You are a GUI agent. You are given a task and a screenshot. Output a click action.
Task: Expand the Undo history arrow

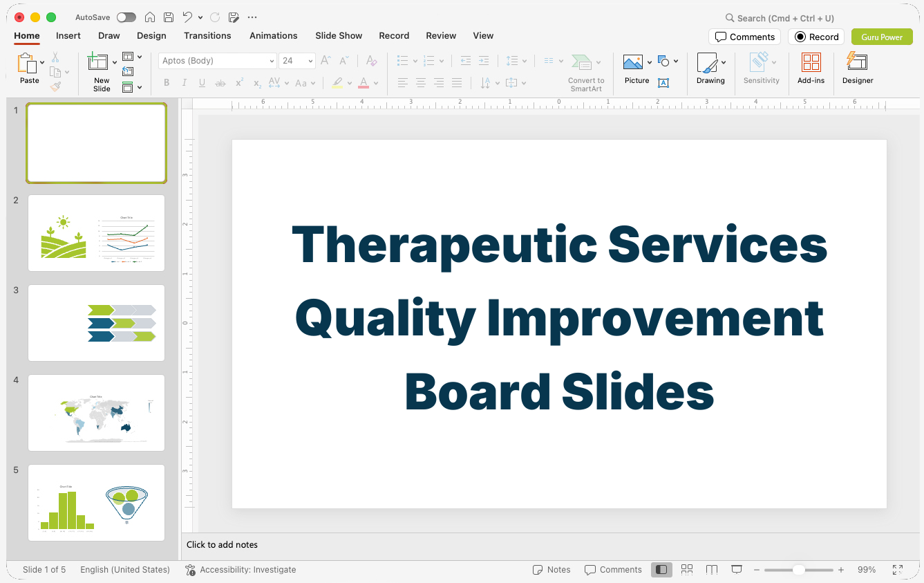pos(200,17)
